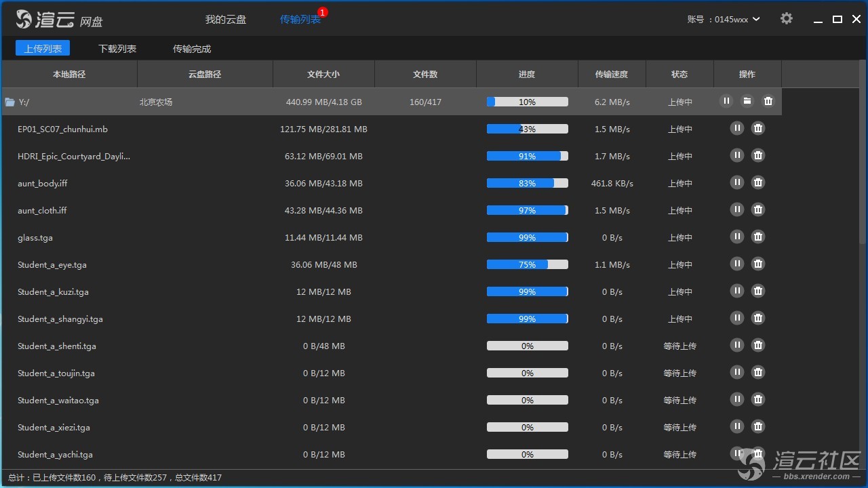Viewport: 868px width, 488px height.
Task: Open folder location for Y:/ upload
Action: pyautogui.click(x=747, y=101)
